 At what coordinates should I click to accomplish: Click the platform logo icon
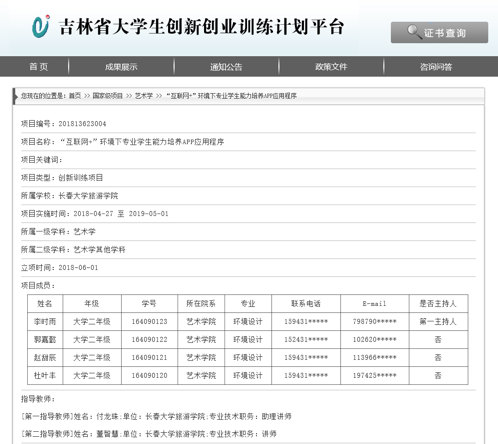[41, 26]
